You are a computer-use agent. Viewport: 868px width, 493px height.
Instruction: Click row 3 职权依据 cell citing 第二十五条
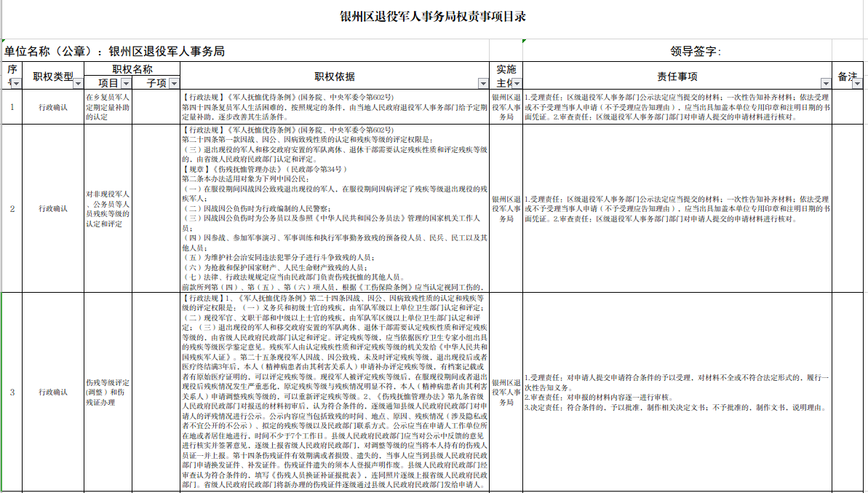(x=335, y=393)
